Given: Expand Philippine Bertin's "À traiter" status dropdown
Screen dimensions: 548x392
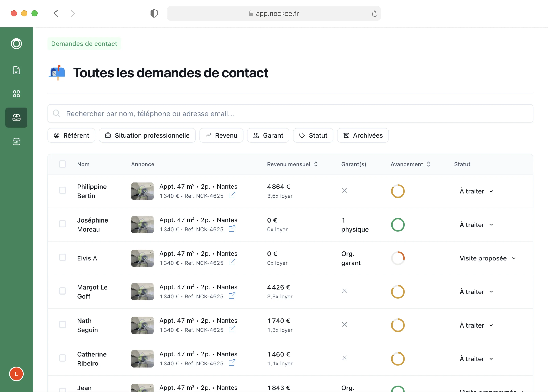Looking at the screenshot, I should coord(476,191).
